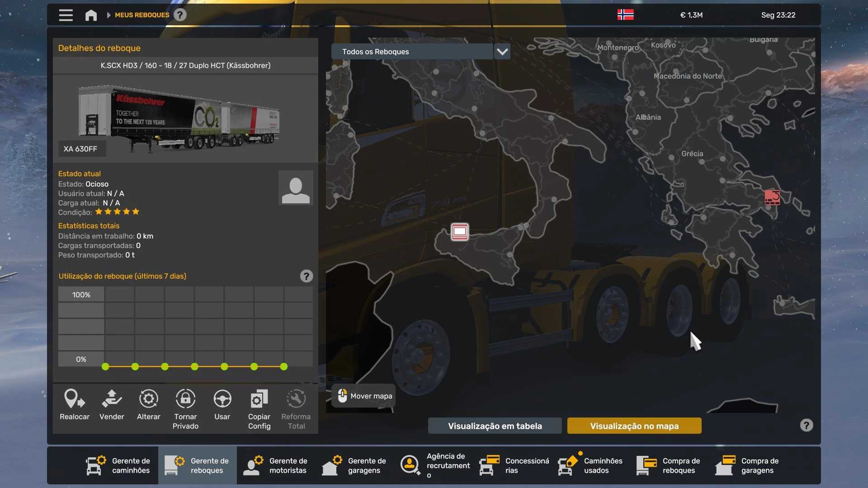868x488 pixels.
Task: Click the Usar steering wheel icon
Action: click(222, 399)
